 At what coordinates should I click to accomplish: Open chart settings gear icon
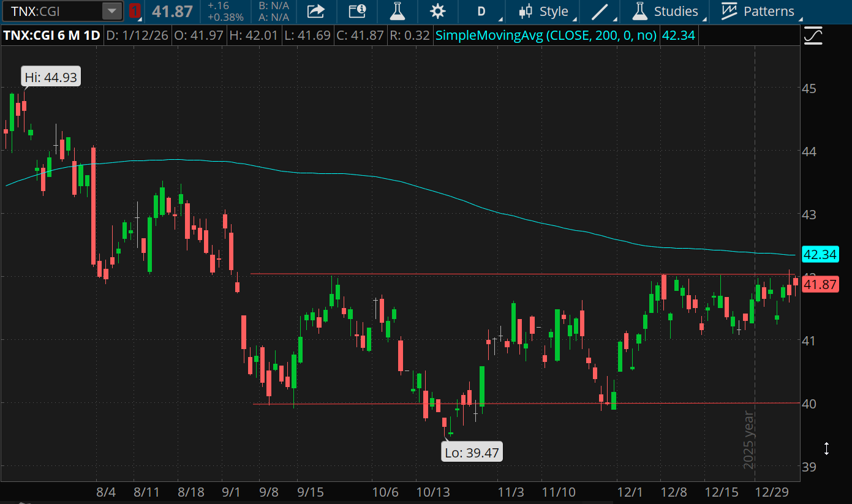(x=437, y=11)
